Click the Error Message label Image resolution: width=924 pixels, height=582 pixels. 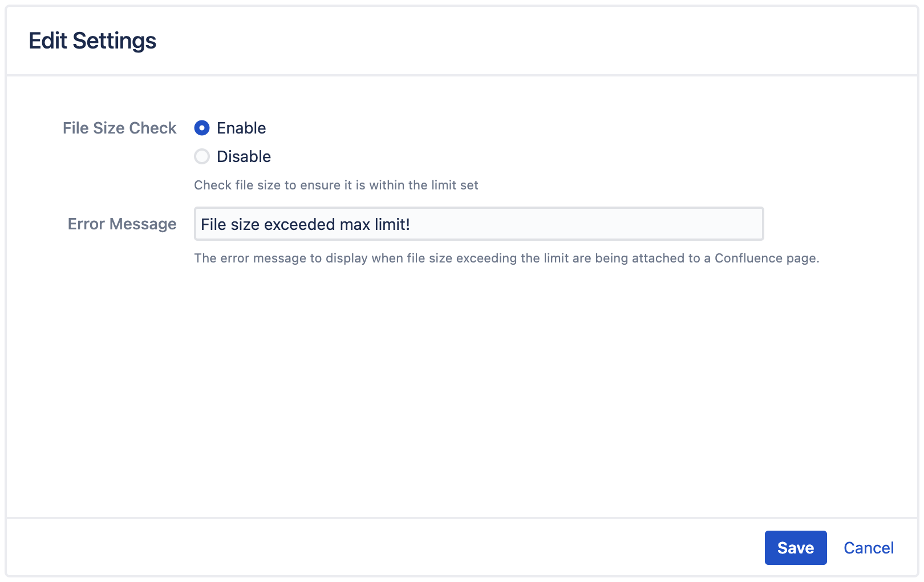(121, 224)
